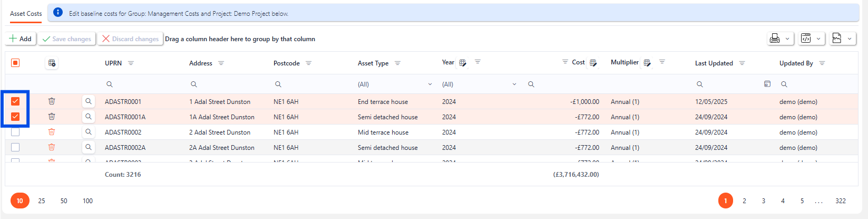Expand the Asset Type (All) filter dropdown
The image size is (868, 219).
pyautogui.click(x=430, y=84)
